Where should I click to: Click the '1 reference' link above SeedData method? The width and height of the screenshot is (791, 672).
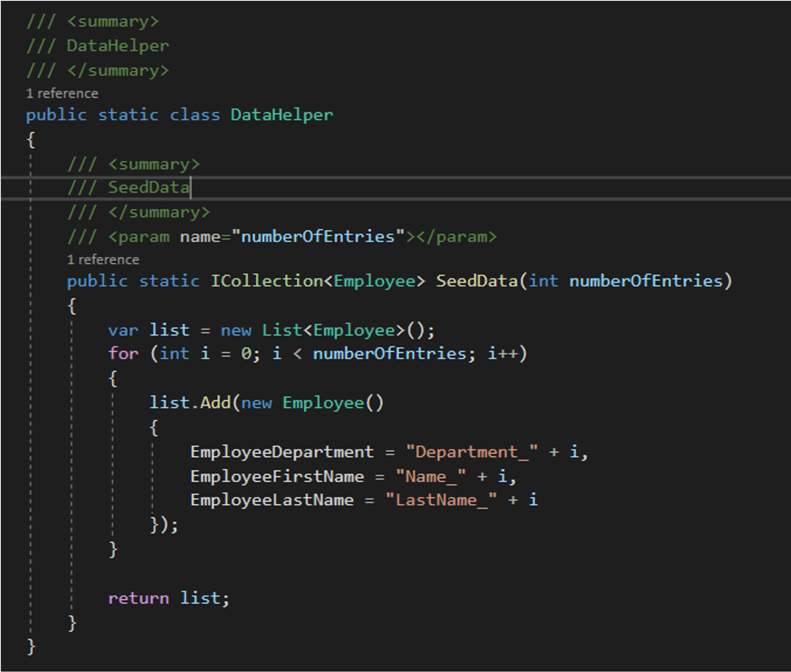click(103, 260)
